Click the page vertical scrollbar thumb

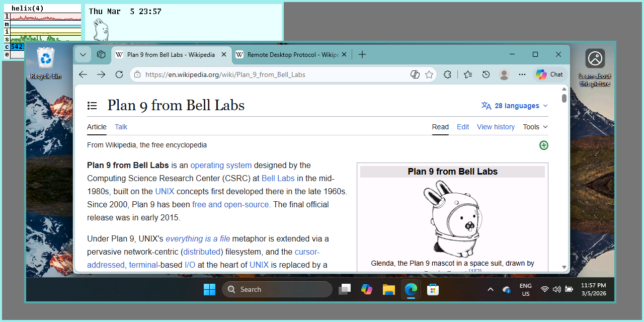click(565, 98)
